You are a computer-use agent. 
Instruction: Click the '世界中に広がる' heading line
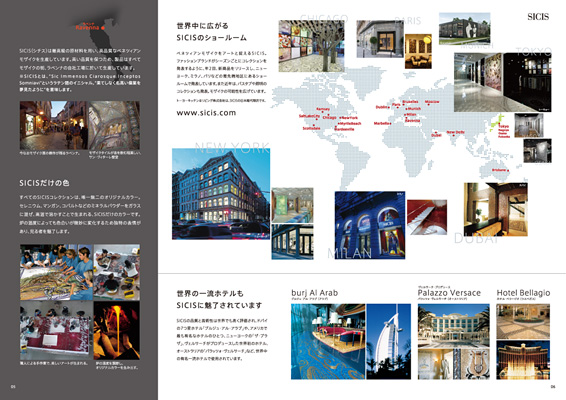[203, 26]
